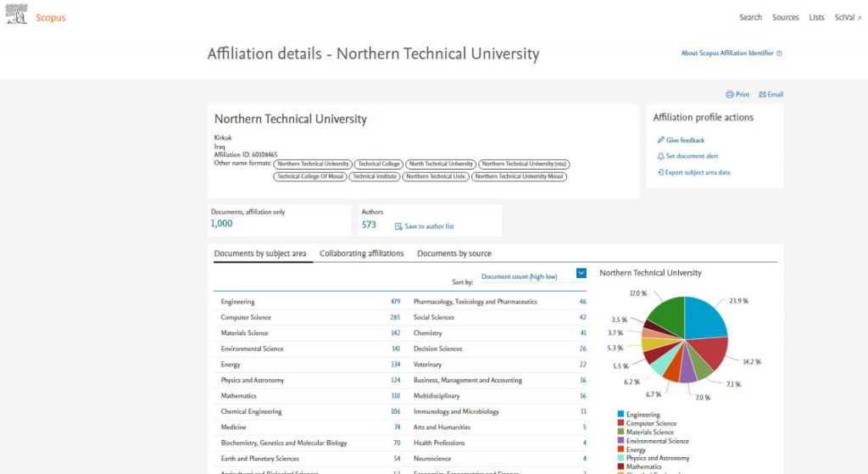Click Set document alert link
Image resolution: width=868 pixels, height=474 pixels.
692,156
